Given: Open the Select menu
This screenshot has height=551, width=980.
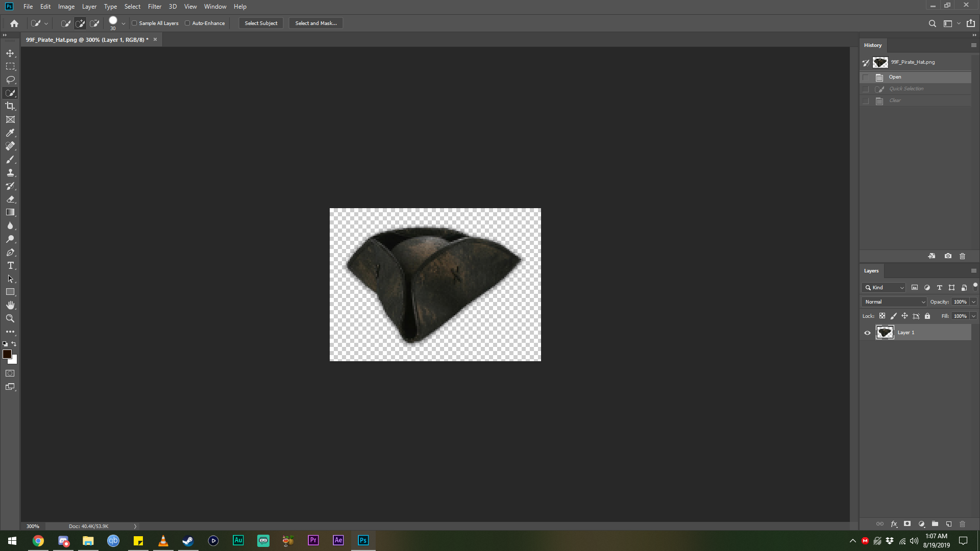Looking at the screenshot, I should [x=132, y=7].
